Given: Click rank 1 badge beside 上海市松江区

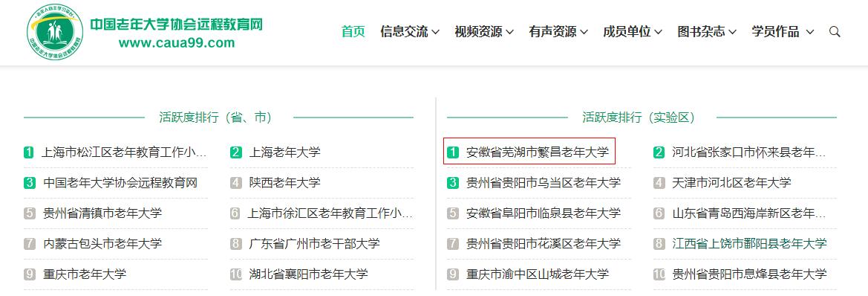Looking at the screenshot, I should [29, 152].
